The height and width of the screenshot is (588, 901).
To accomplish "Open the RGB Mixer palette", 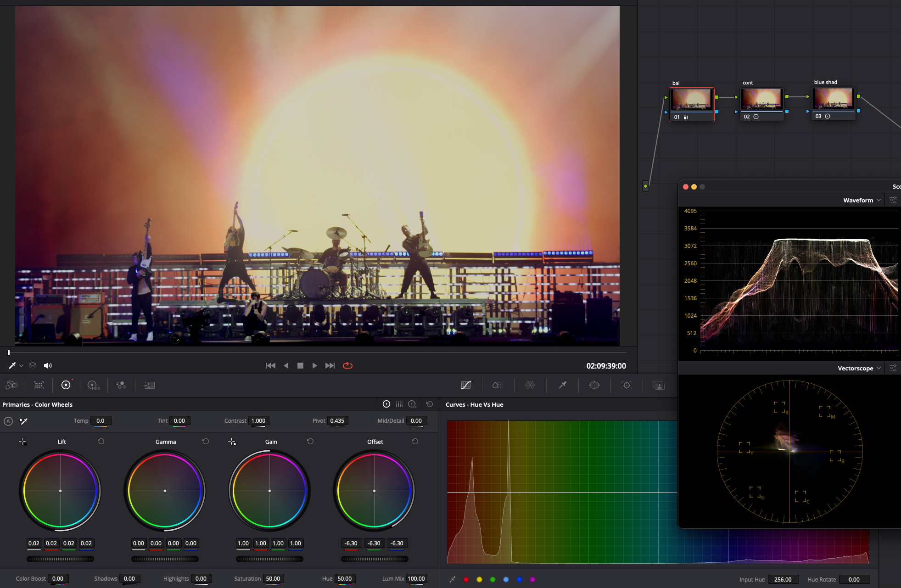I will [x=121, y=385].
